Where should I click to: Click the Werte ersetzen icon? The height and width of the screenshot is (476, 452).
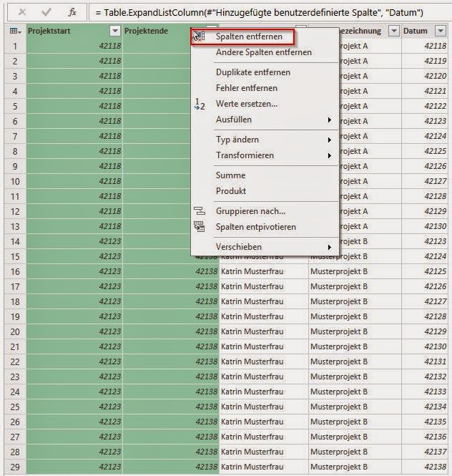200,104
